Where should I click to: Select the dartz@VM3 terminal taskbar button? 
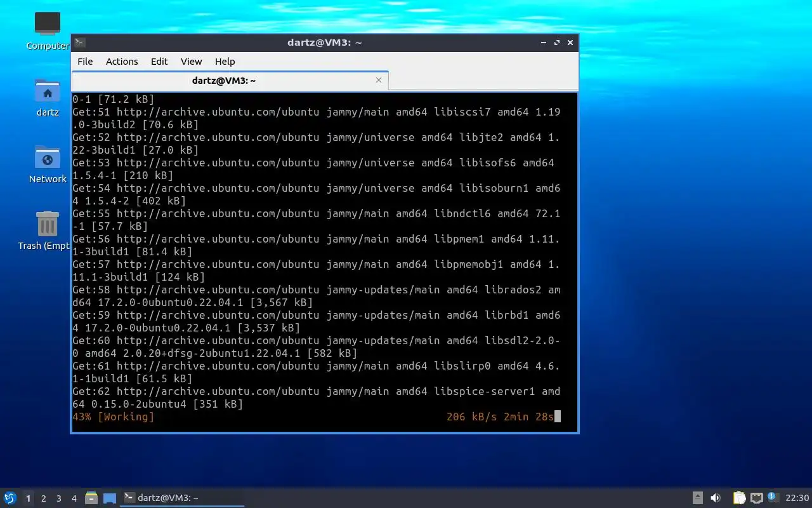[x=183, y=498]
